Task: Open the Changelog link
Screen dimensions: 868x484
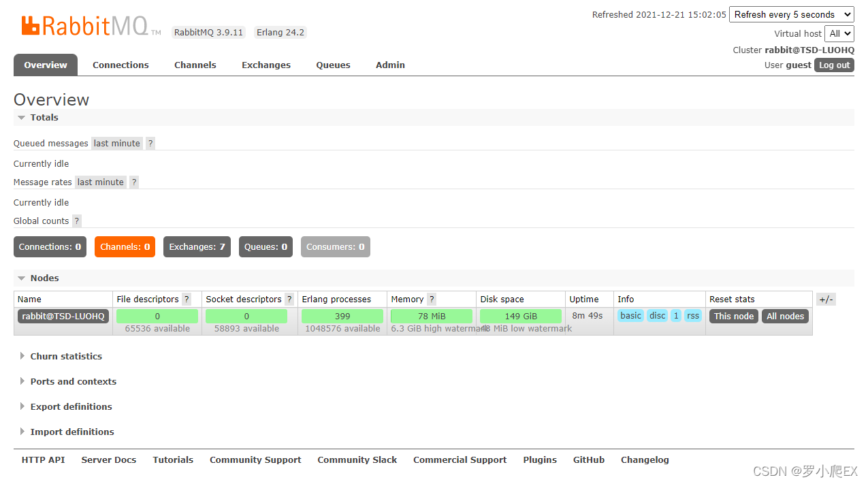Action: [x=645, y=460]
